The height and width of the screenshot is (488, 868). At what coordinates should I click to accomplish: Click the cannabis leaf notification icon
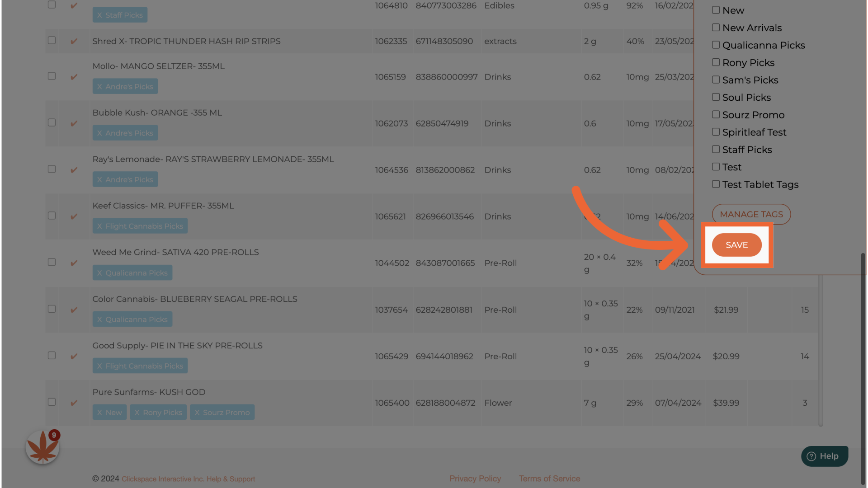pos(42,447)
